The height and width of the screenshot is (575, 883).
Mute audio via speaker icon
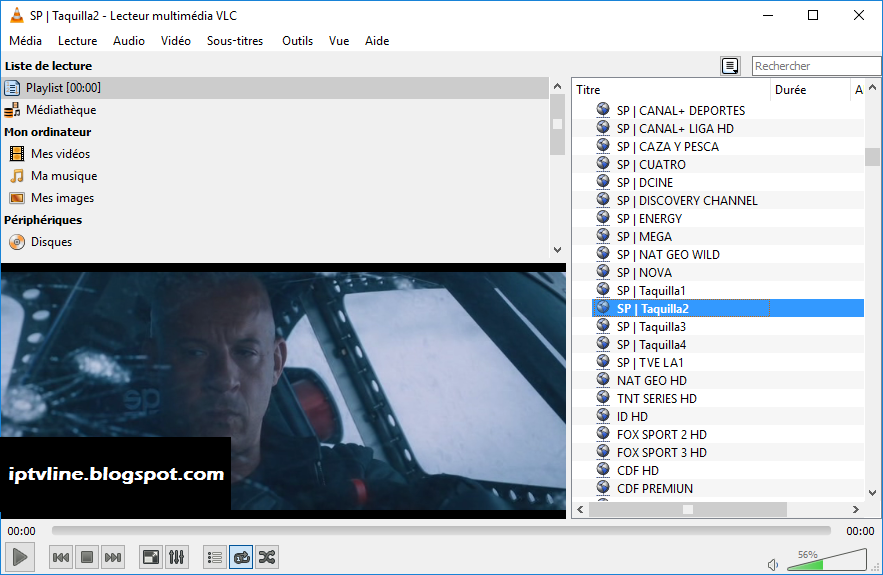pyautogui.click(x=773, y=564)
